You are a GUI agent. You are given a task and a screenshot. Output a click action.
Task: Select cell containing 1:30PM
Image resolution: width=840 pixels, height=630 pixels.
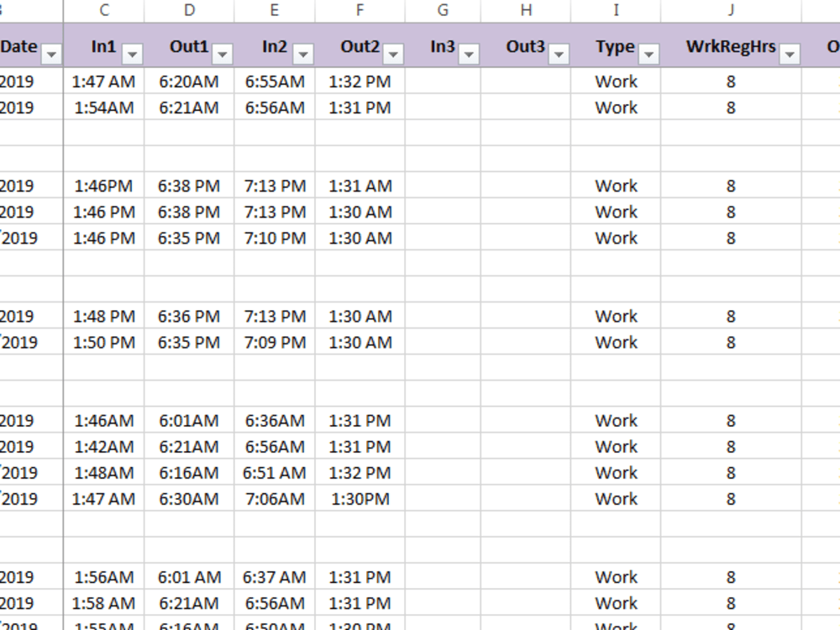(360, 499)
